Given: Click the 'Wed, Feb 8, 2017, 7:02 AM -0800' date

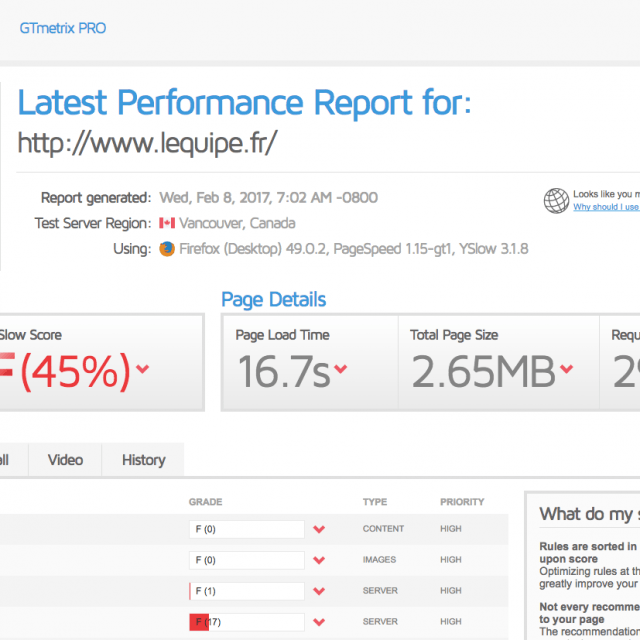Looking at the screenshot, I should pos(269,198).
